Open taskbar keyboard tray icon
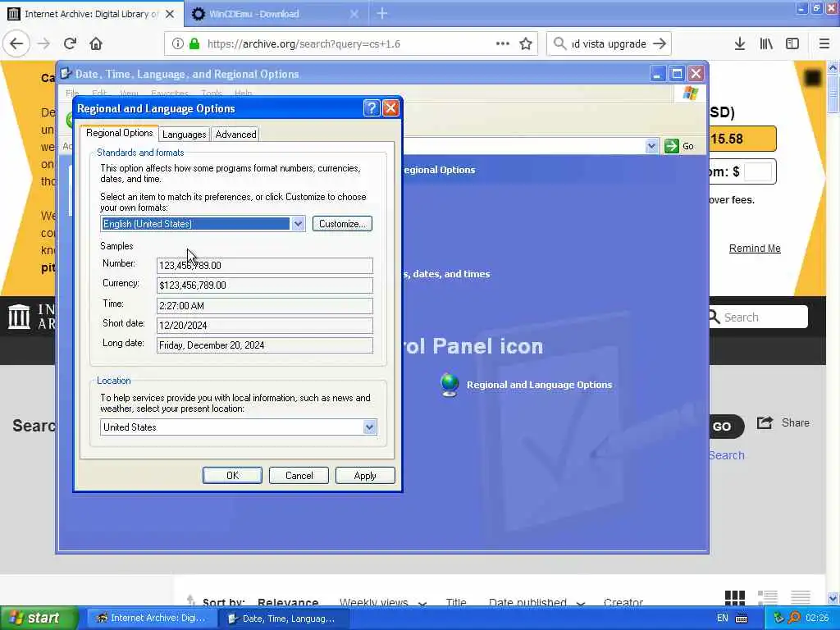 coord(742,619)
